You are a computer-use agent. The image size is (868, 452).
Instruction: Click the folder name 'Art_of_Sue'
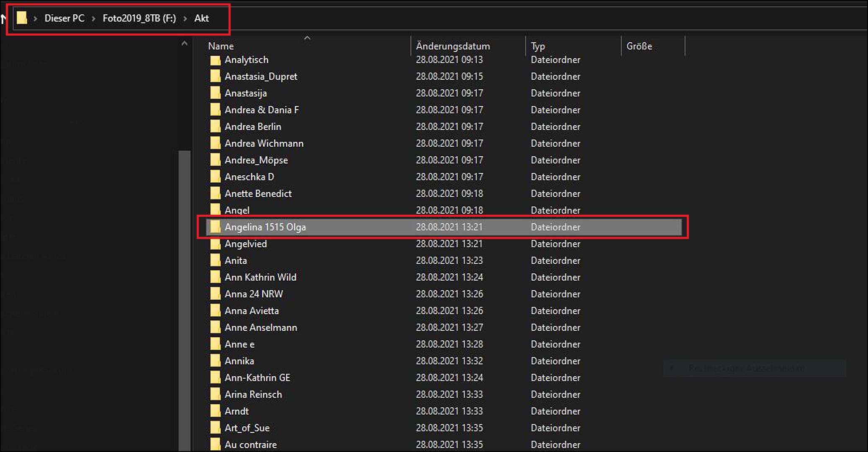247,428
